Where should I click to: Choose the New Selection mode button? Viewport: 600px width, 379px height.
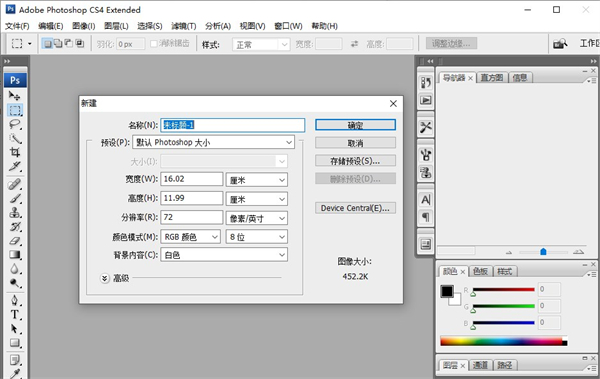47,44
